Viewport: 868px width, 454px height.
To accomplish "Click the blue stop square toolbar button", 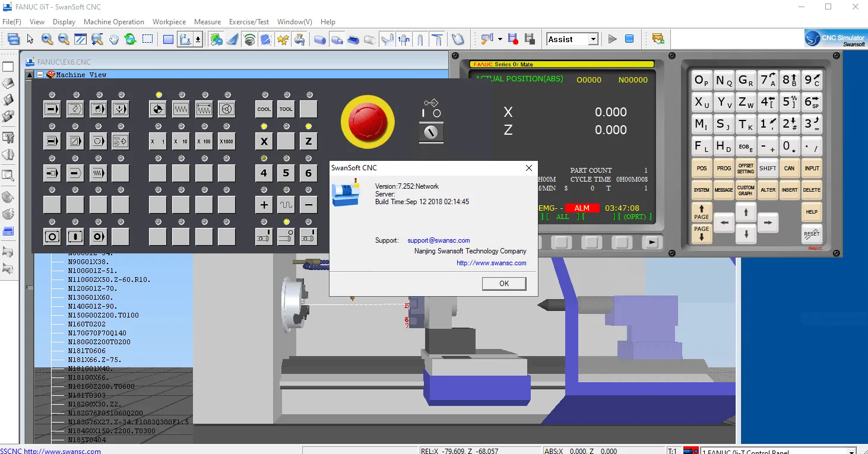I will (629, 39).
